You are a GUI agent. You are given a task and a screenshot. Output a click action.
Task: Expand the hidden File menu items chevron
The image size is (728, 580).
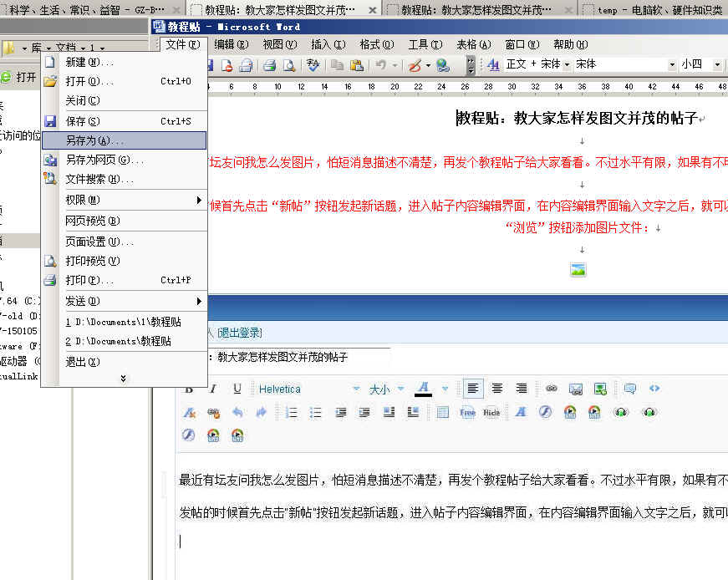pyautogui.click(x=124, y=379)
